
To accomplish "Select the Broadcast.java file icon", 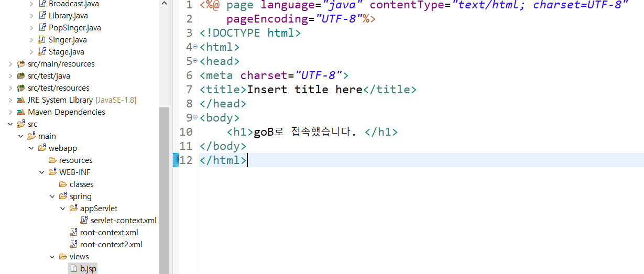I will pos(42,3).
